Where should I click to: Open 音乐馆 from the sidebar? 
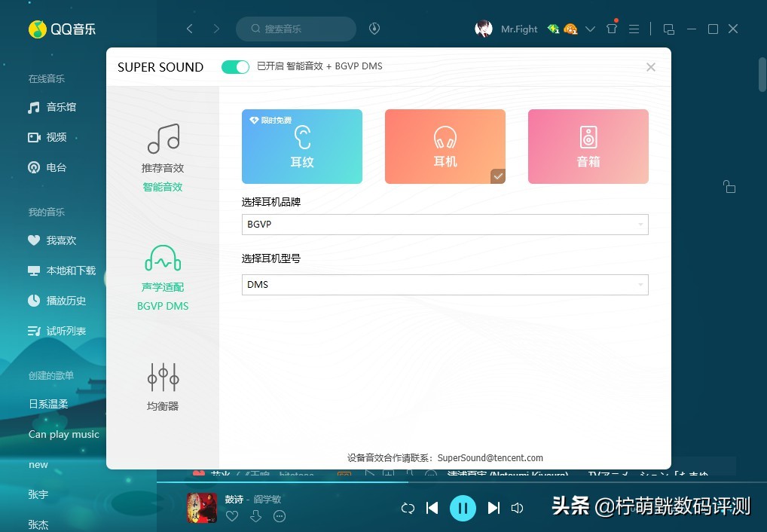tap(53, 106)
